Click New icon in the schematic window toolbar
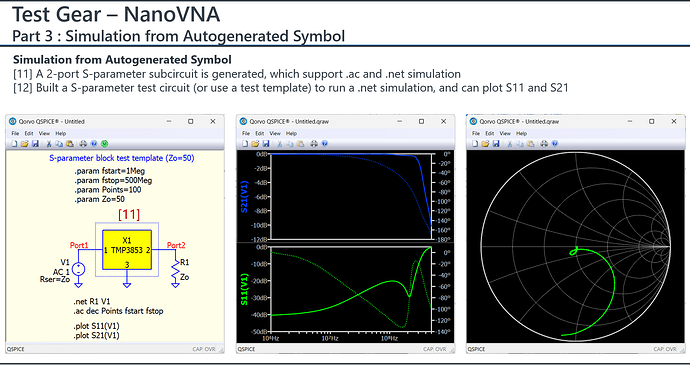This screenshot has height=365, width=690. click(x=15, y=144)
